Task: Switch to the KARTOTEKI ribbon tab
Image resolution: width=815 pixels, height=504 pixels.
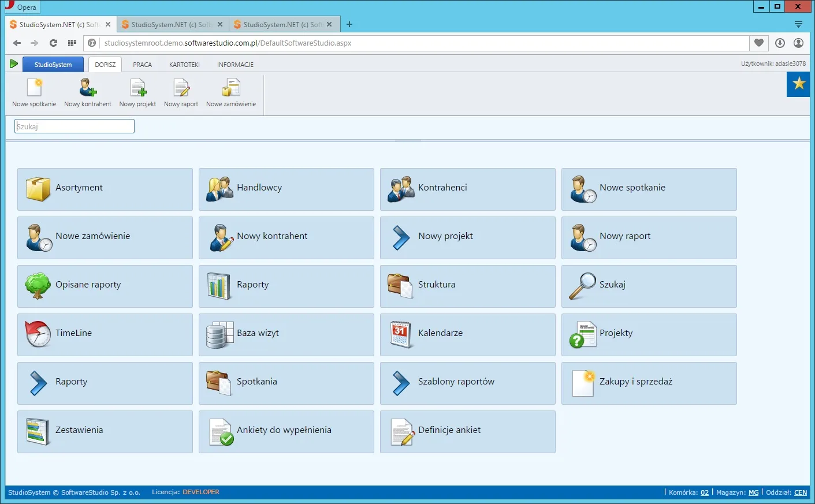Action: (184, 65)
